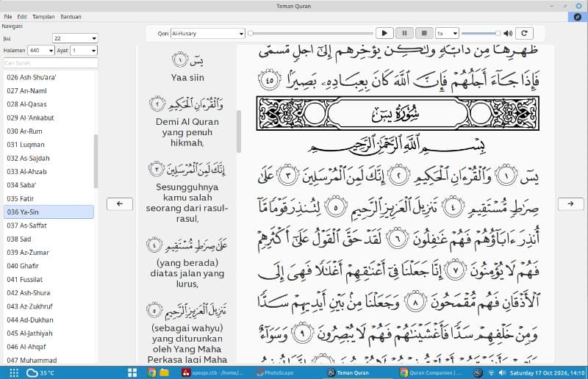Open the taskbar volume tray icon

(503, 372)
